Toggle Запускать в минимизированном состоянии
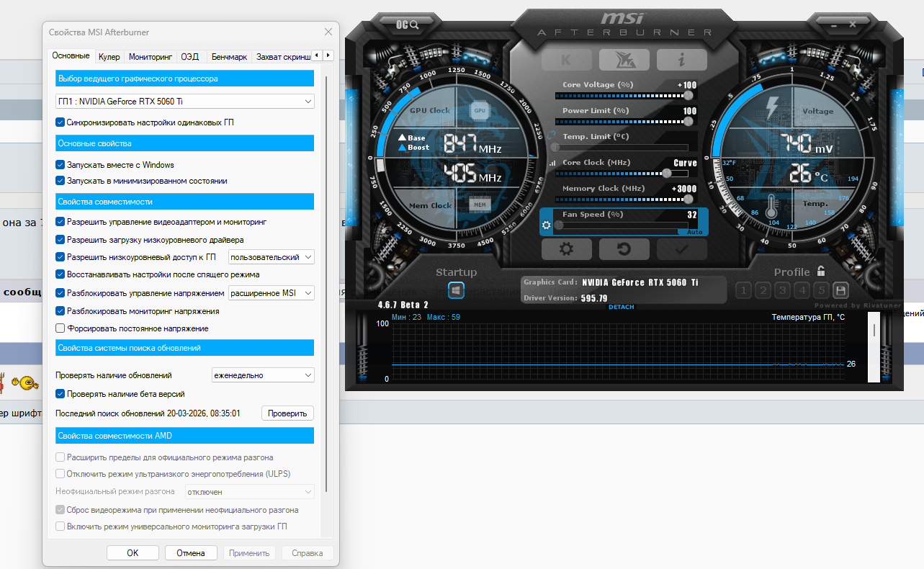The width and height of the screenshot is (924, 569). click(x=60, y=181)
